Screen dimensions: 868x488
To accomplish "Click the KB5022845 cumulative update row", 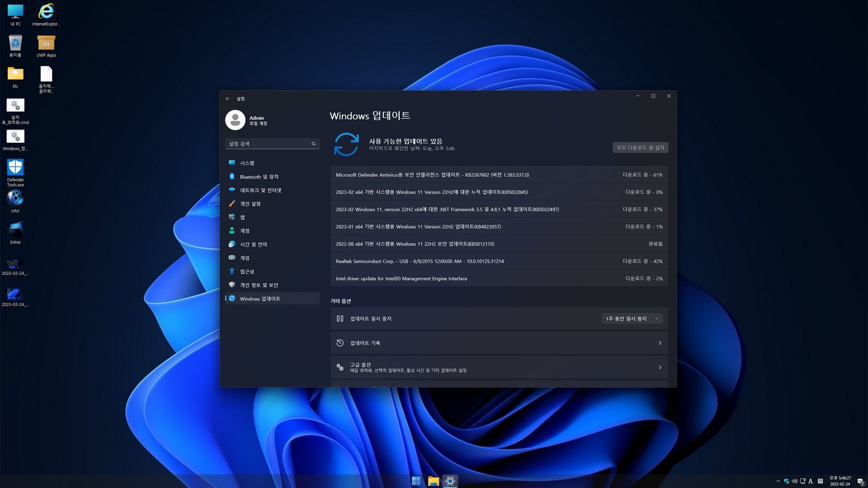I will pyautogui.click(x=499, y=192).
